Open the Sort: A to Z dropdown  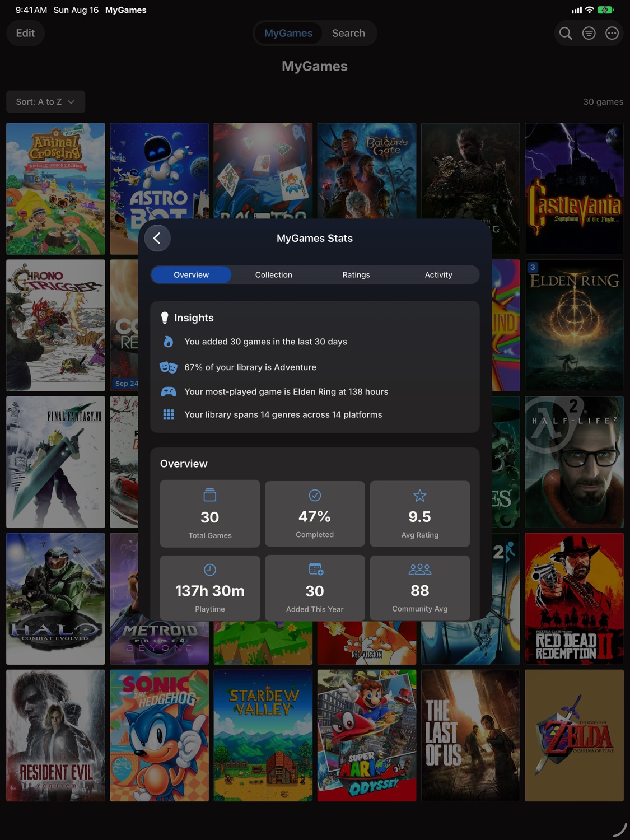(x=45, y=102)
